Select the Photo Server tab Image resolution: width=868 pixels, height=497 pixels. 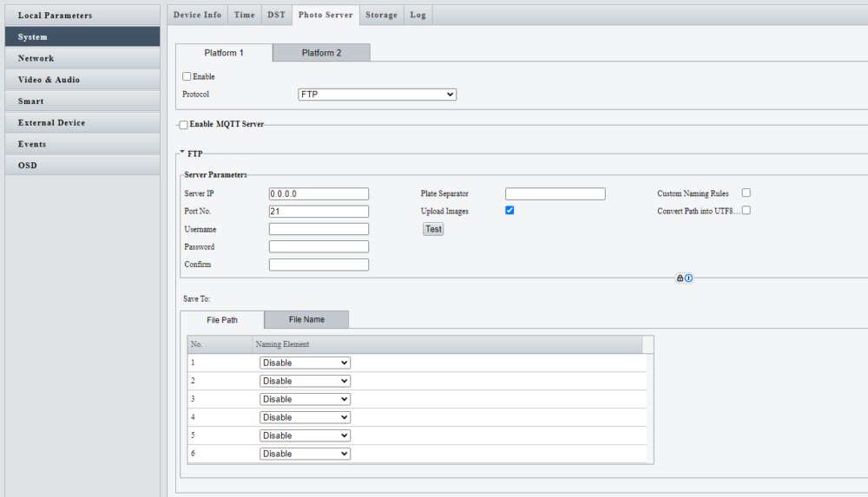(325, 15)
